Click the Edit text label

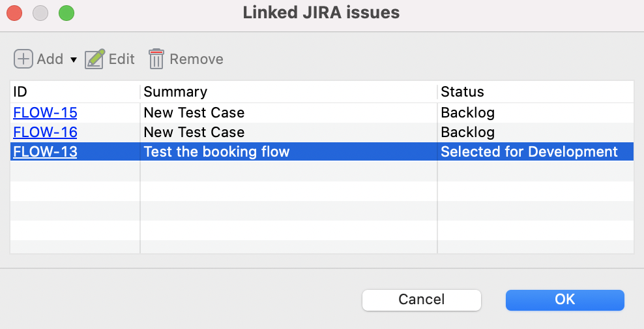[x=121, y=59]
